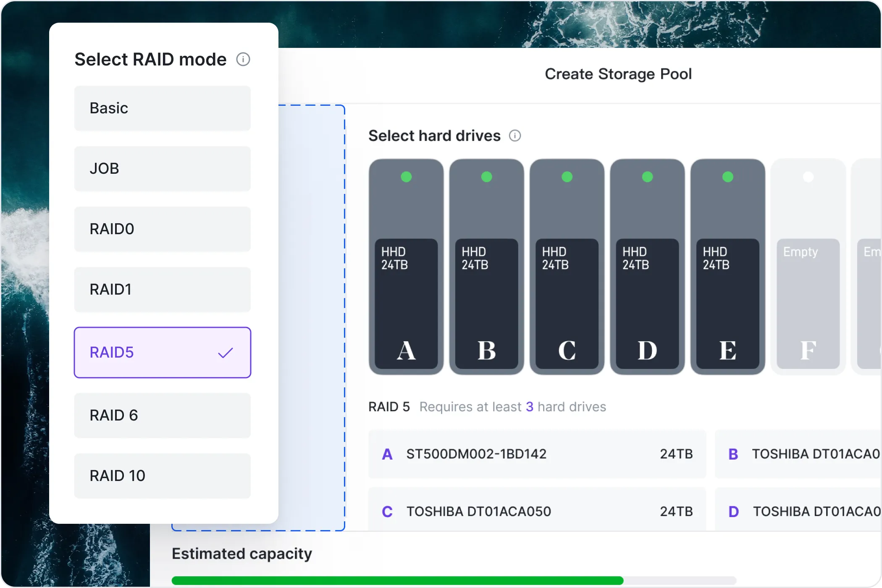Click drive B TOSHIBA row

click(798, 454)
